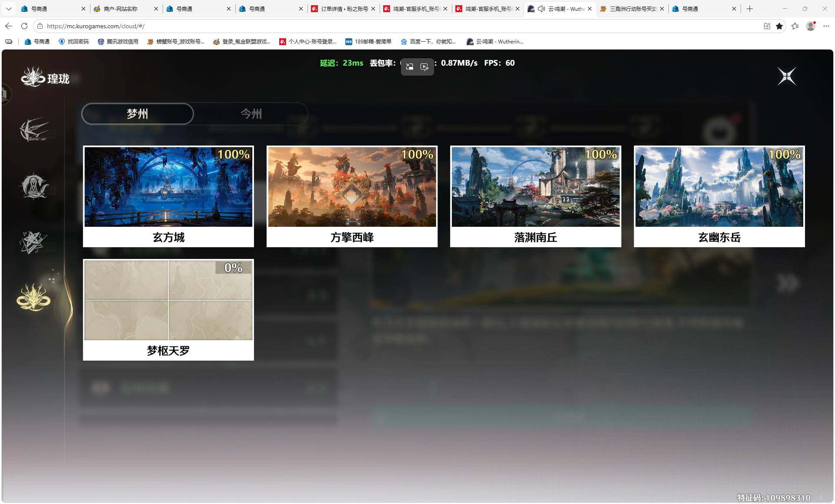Click the 0.87MB/s bandwidth readout

coord(459,63)
